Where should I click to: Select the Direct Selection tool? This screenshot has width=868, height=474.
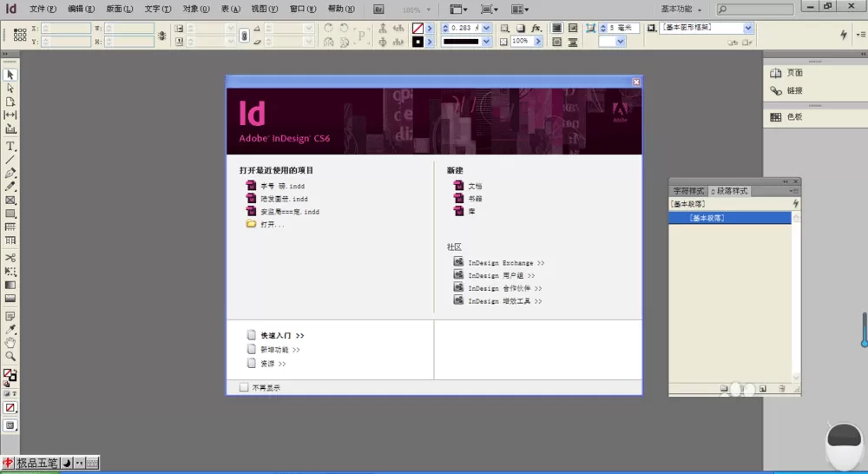10,88
